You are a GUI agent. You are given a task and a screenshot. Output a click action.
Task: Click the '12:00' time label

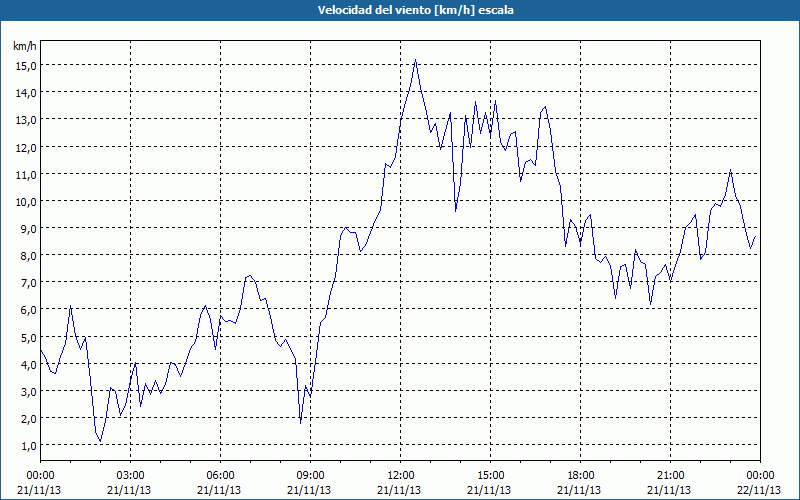pyautogui.click(x=401, y=476)
